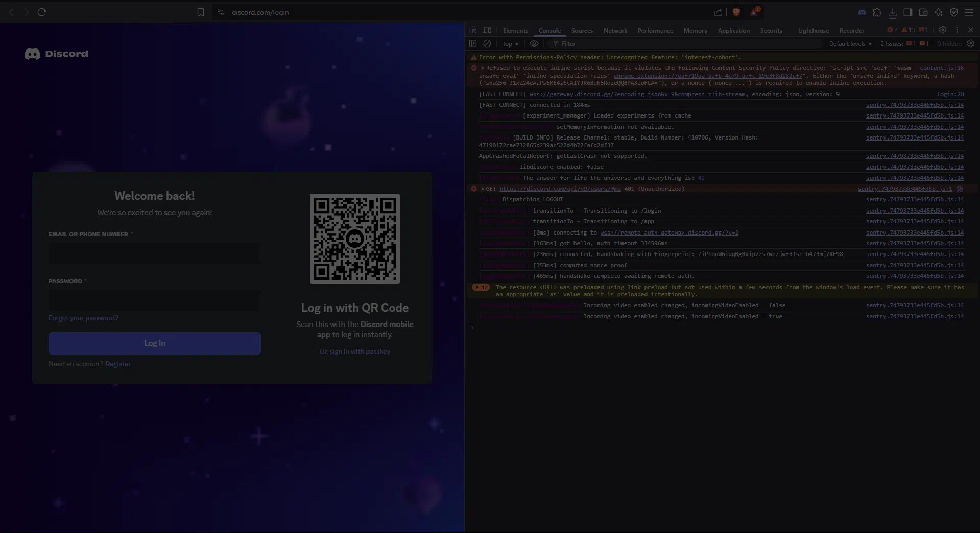Click 'Forgot your password?' link
The image size is (980, 533).
[x=83, y=318]
